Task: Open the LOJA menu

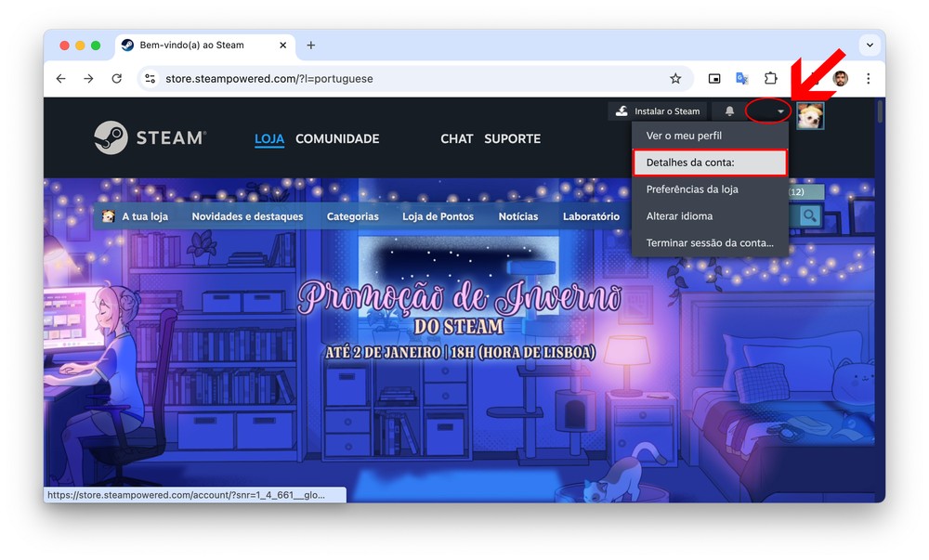Action: [x=269, y=138]
